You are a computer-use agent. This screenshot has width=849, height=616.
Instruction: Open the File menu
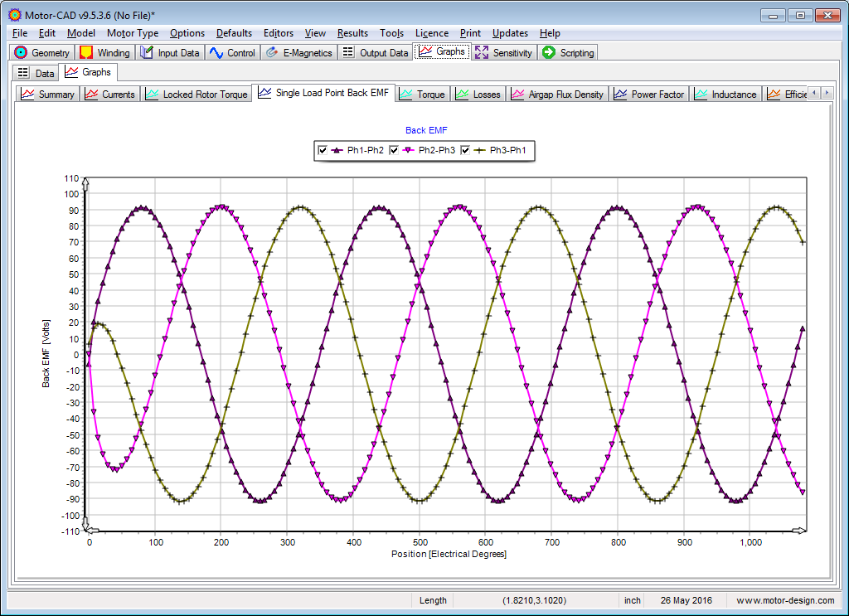coord(20,33)
